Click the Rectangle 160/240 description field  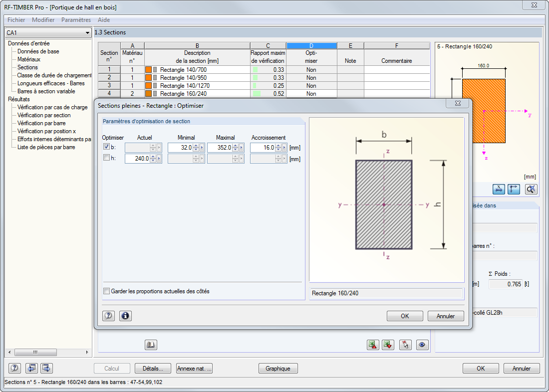(x=386, y=293)
